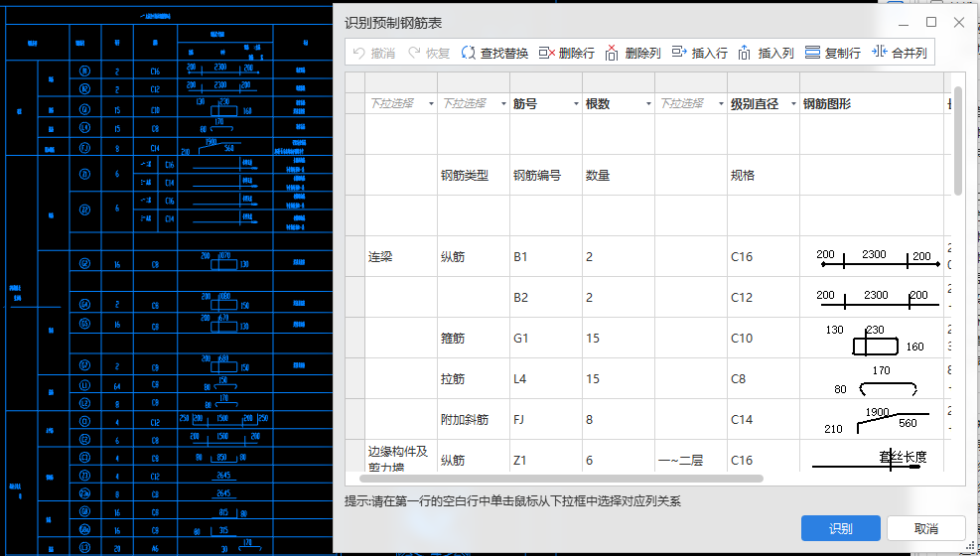Click the 恢复 (redo) toolbar icon
The height and width of the screenshot is (556, 980).
(429, 53)
